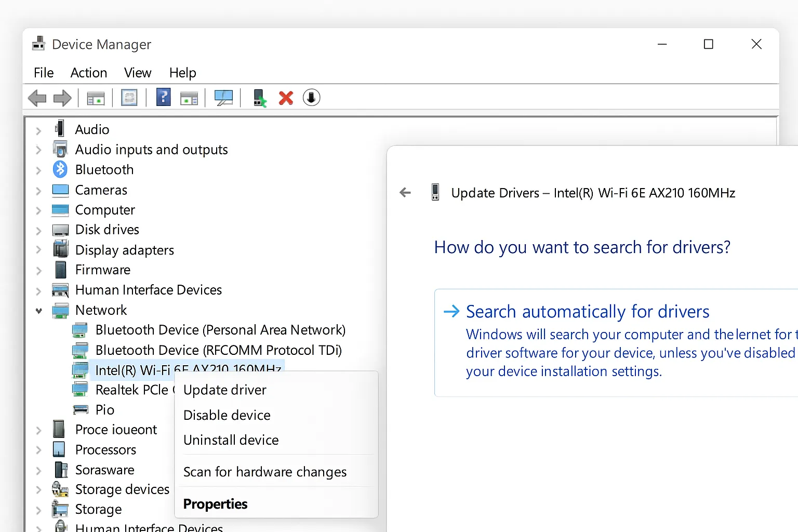Click the red X uninstall device toolbar icon
Viewport: 798px width, 532px height.
pos(286,98)
